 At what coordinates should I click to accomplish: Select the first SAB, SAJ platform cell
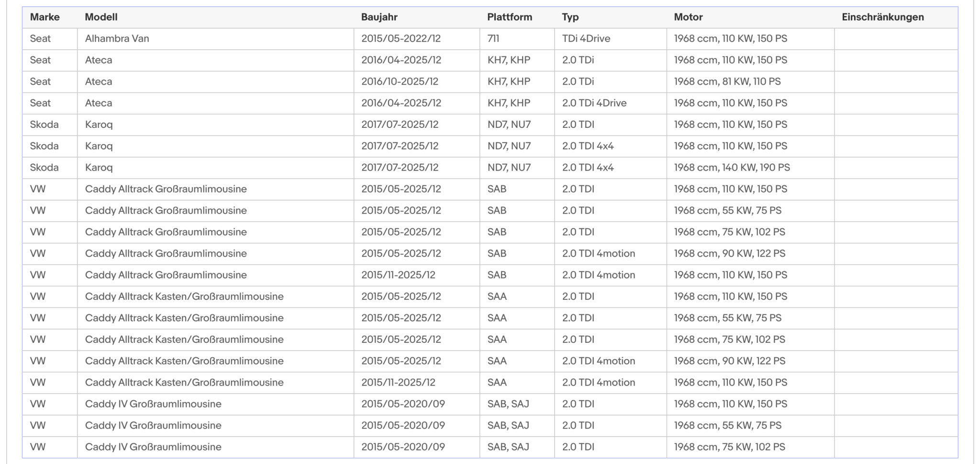click(517, 404)
